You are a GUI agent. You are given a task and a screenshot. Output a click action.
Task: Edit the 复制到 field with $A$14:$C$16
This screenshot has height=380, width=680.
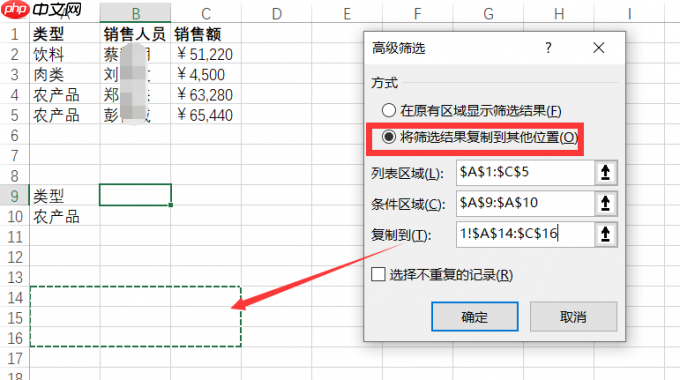(x=525, y=234)
